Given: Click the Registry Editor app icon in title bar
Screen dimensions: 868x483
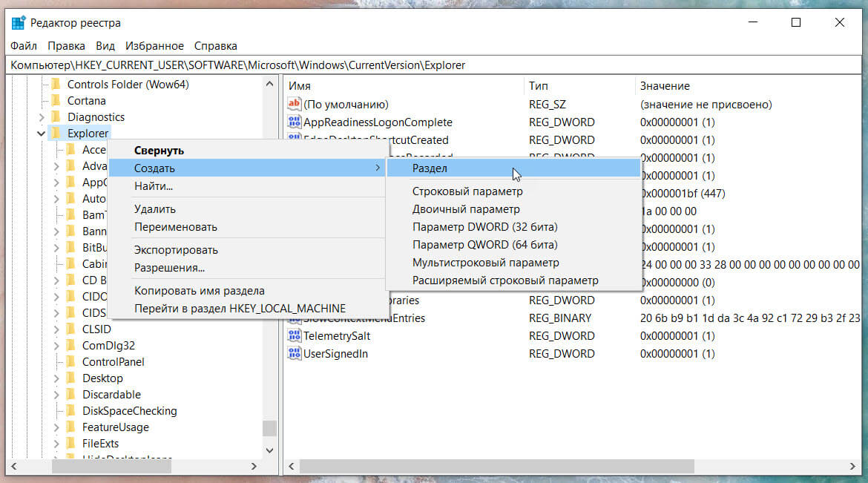Looking at the screenshot, I should point(19,23).
